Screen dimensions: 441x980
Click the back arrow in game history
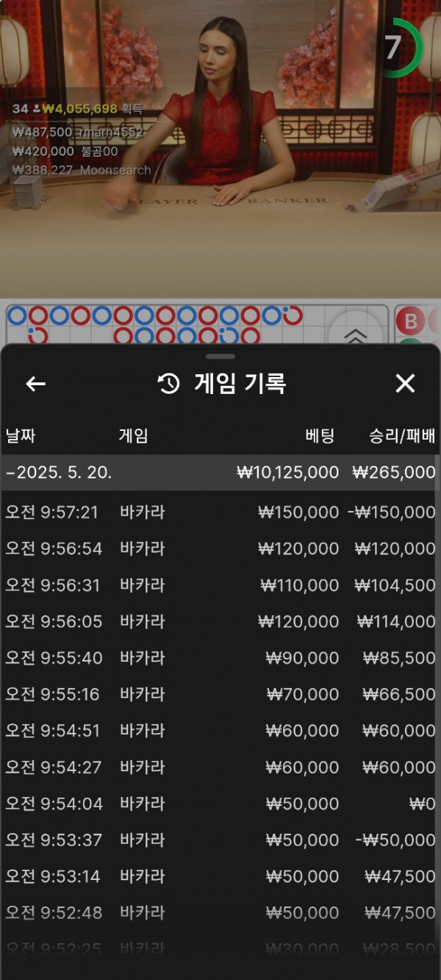pyautogui.click(x=36, y=384)
